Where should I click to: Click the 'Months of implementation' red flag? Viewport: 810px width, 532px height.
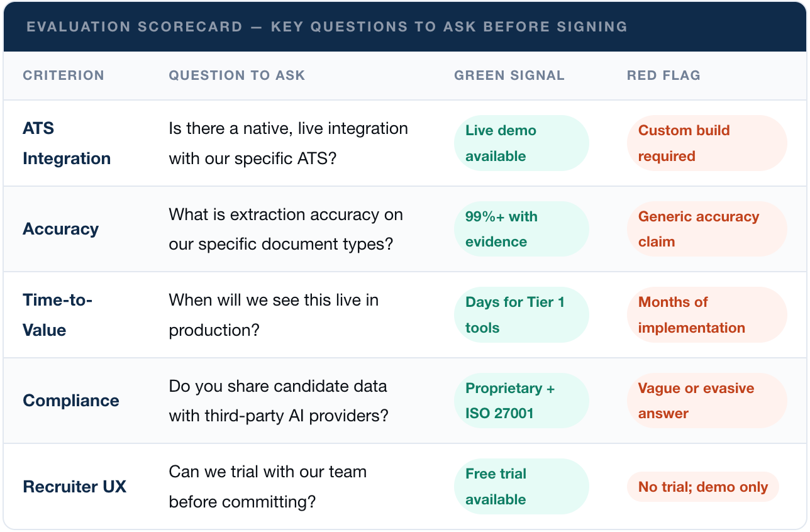coord(706,315)
